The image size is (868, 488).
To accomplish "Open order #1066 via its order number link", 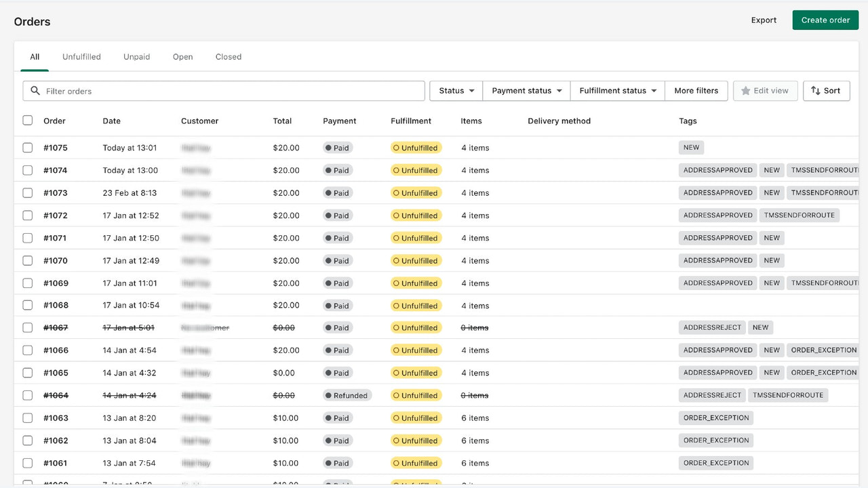I will (56, 350).
